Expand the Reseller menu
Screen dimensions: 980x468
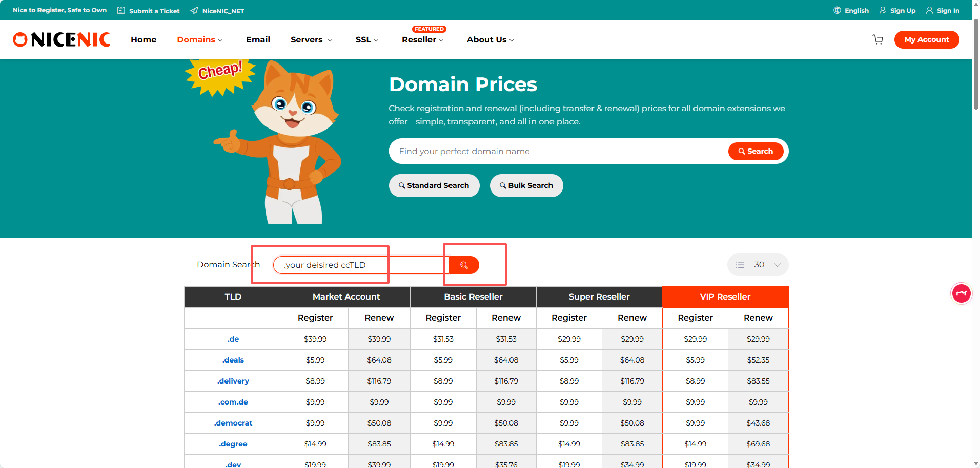click(x=422, y=39)
